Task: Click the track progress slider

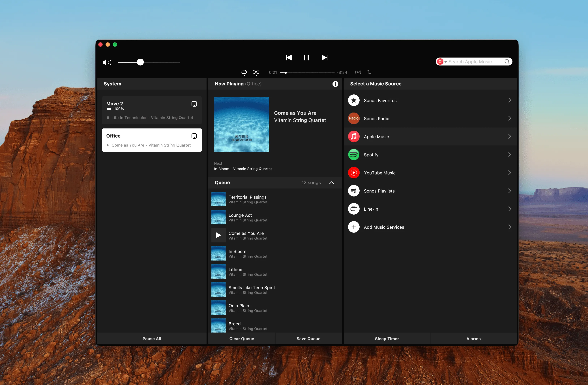Action: (x=307, y=73)
